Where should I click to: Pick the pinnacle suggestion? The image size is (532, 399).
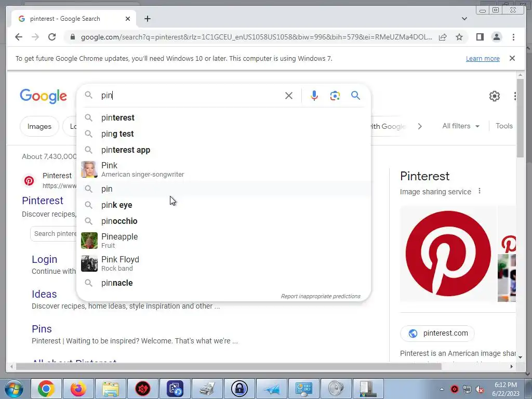(224, 283)
